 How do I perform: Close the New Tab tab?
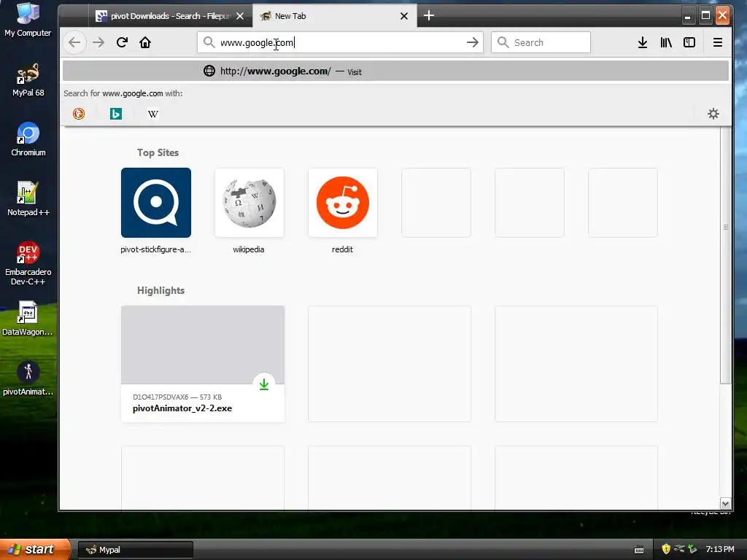[x=404, y=16]
